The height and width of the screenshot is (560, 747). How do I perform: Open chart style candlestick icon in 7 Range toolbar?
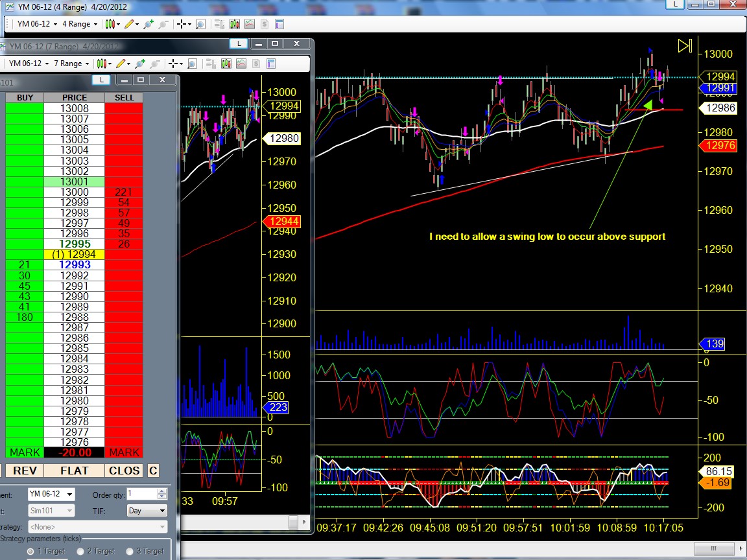point(101,64)
